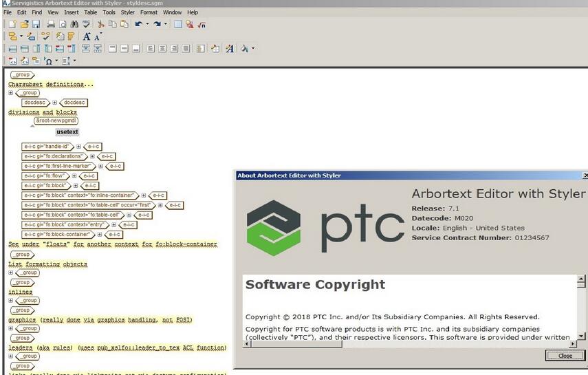588x375 pixels.
Task: Expand the e-i-c gi="fo:flow" element
Action: 74,176
